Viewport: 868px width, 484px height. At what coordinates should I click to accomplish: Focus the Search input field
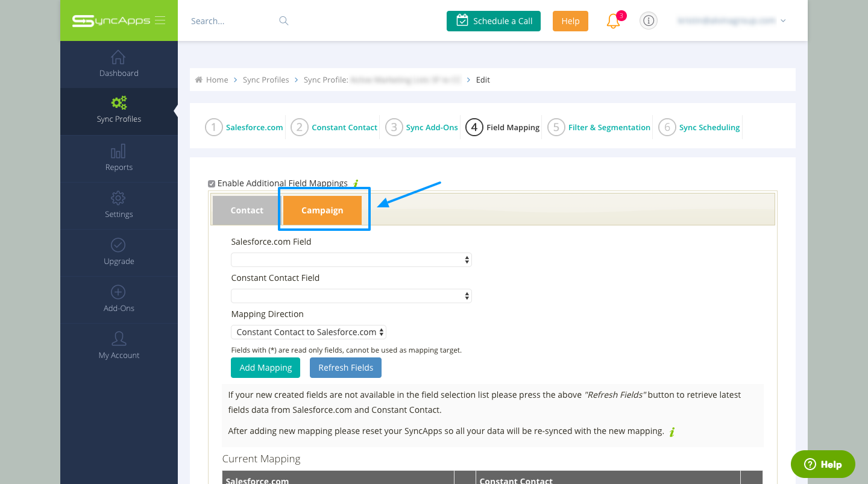232,20
